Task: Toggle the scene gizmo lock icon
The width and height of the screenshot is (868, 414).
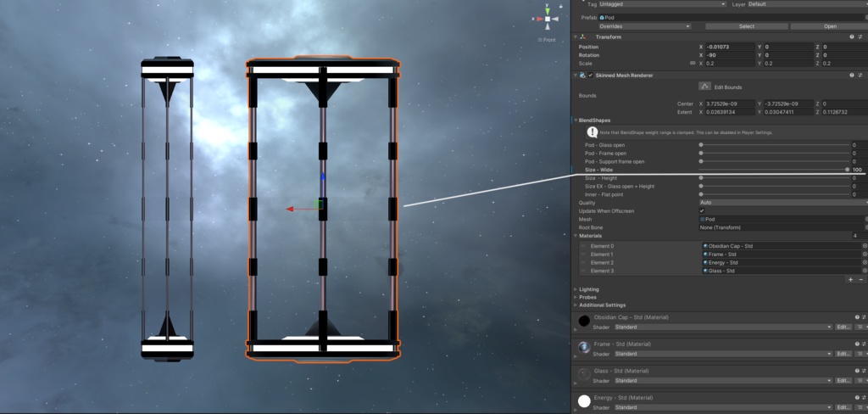Action: [561, 6]
